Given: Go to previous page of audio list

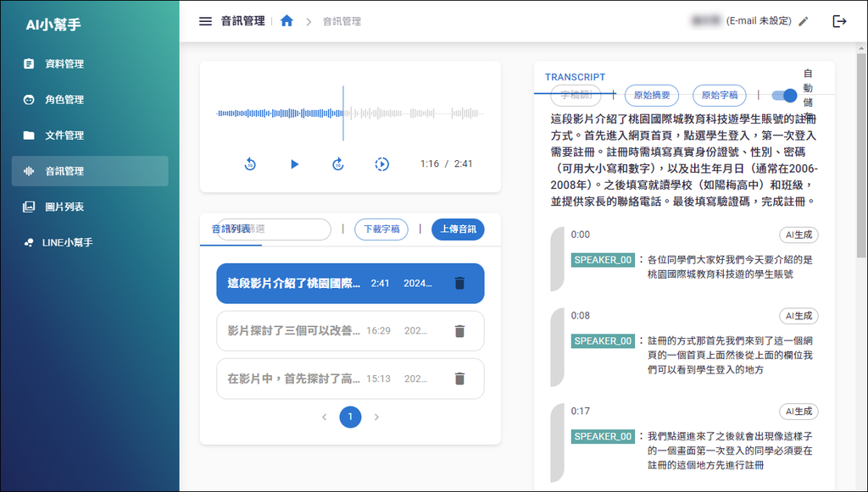Looking at the screenshot, I should coord(324,417).
